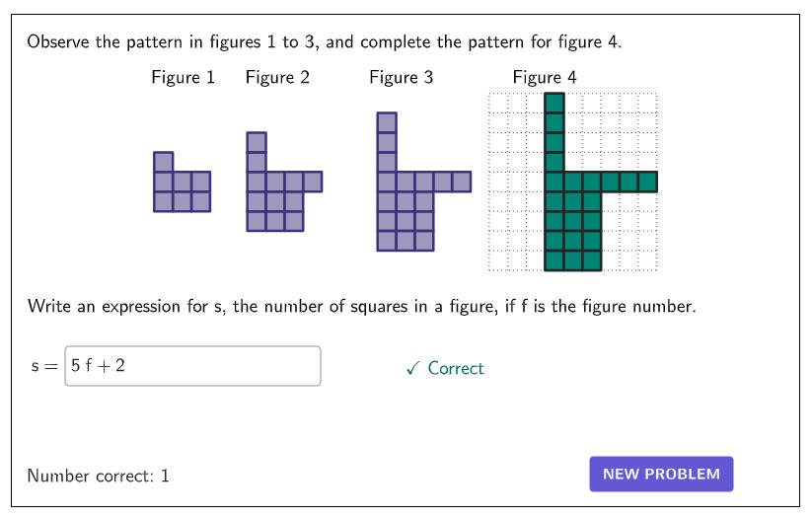This screenshot has width=812, height=517.
Task: Click the Number correct: 1 text
Action: 98,476
